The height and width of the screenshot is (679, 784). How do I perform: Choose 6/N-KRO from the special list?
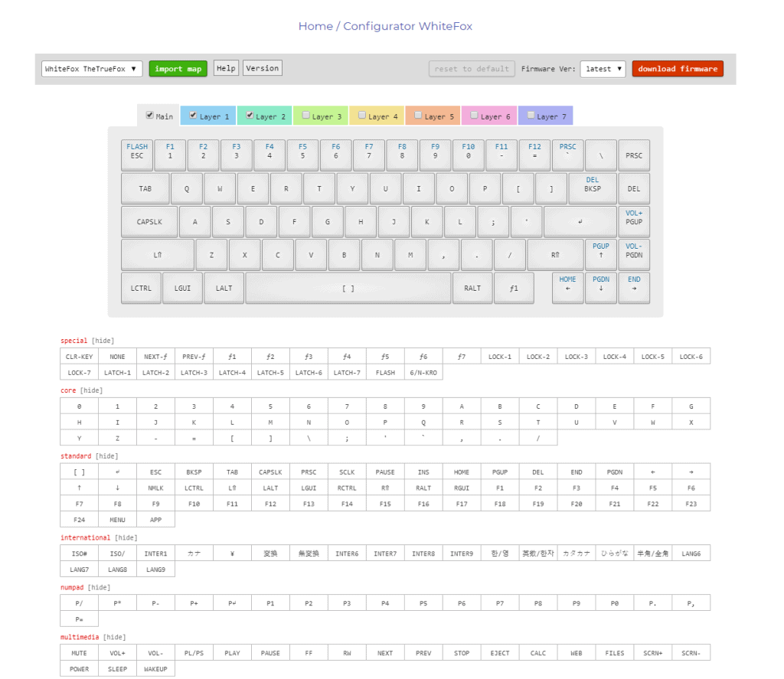(423, 373)
